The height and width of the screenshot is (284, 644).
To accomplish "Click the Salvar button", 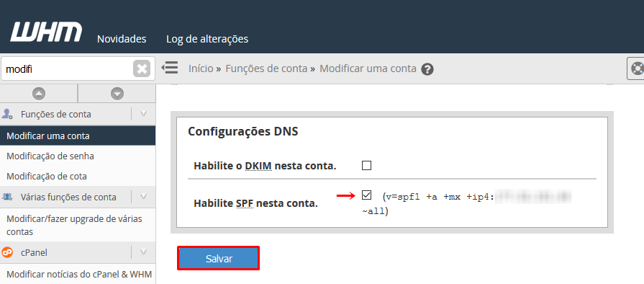I will (x=219, y=259).
